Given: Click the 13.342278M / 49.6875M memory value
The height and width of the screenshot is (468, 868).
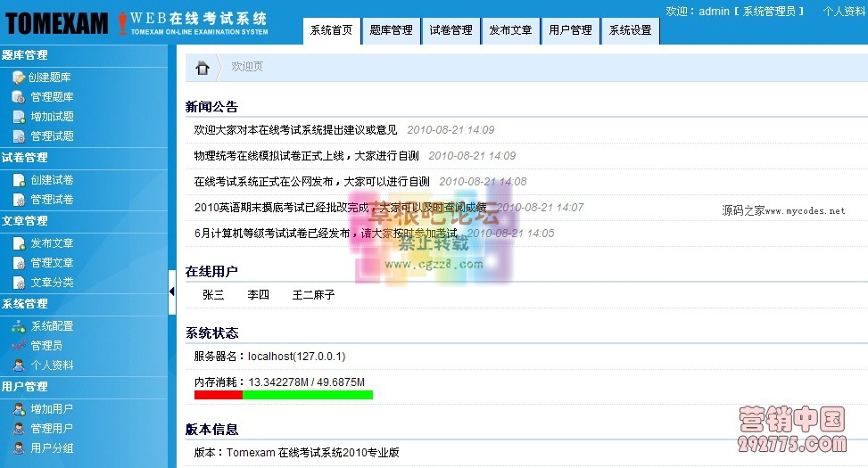Looking at the screenshot, I should tap(307, 382).
